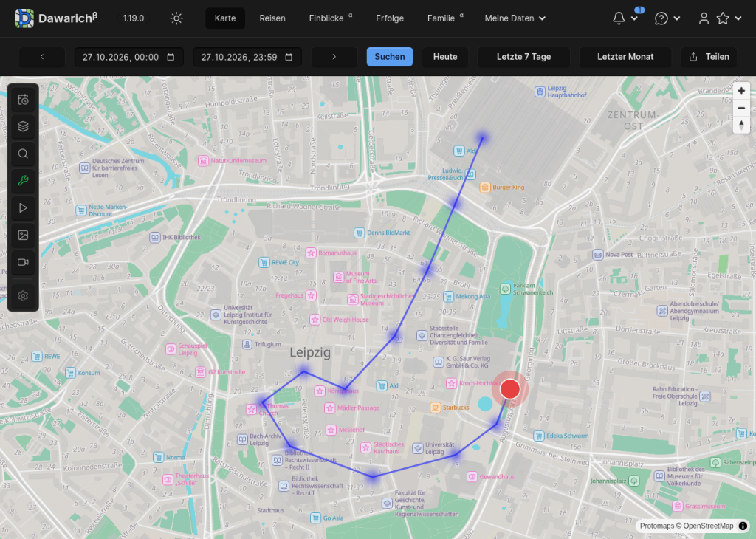Image resolution: width=756 pixels, height=539 pixels.
Task: Show map attribution info icon
Action: [x=743, y=526]
